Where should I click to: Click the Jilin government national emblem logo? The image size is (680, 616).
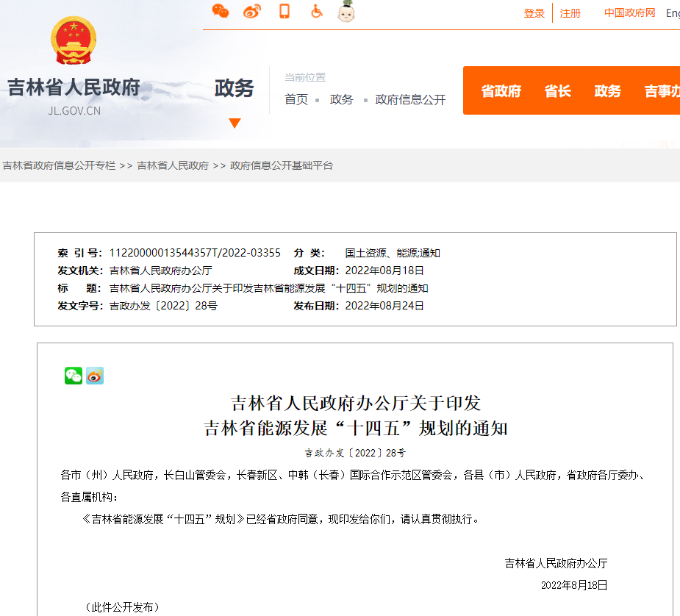click(x=72, y=40)
